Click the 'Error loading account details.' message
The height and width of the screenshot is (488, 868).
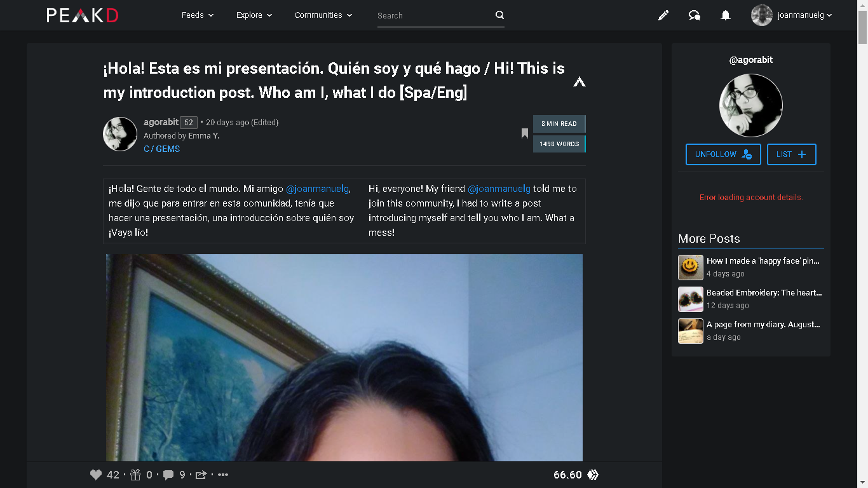(x=751, y=198)
